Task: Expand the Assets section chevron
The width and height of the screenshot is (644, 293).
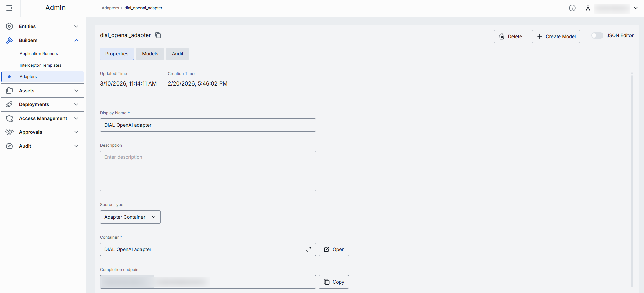Action: tap(76, 91)
